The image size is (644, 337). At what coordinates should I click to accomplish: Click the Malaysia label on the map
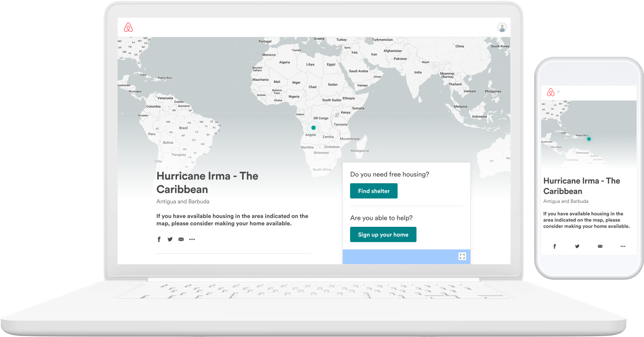tap(460, 107)
